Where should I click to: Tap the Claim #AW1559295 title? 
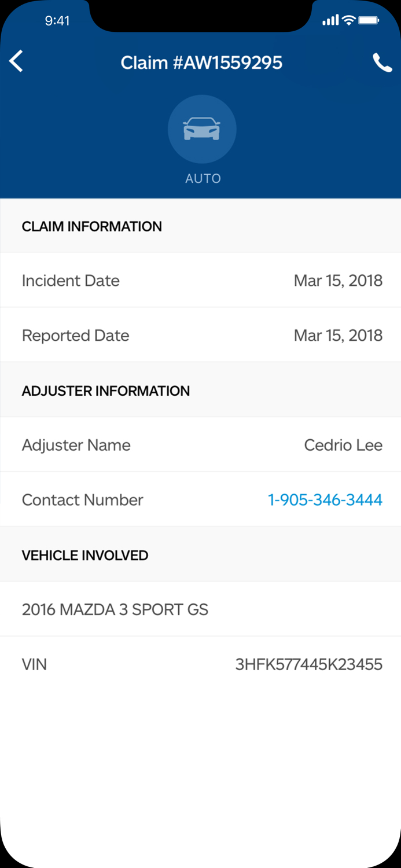click(201, 62)
